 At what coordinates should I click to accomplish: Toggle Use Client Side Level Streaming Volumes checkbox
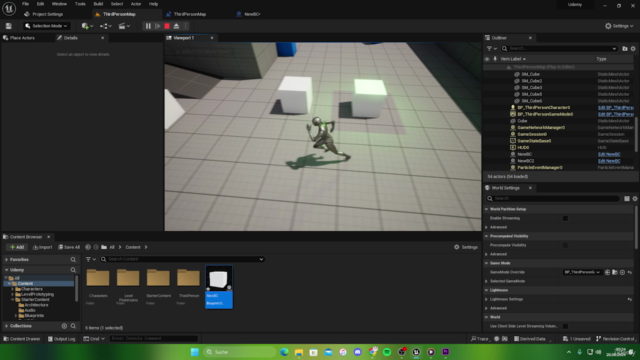[565, 326]
